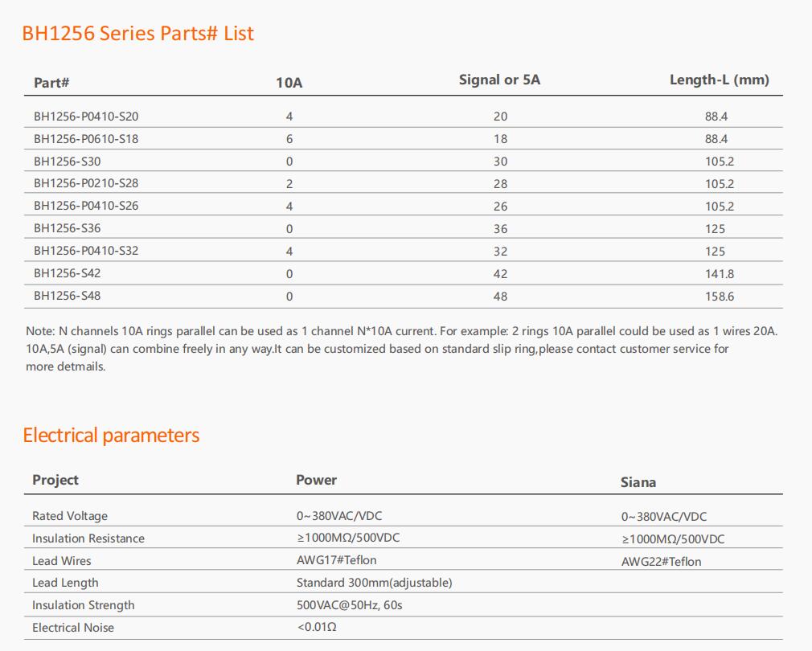812x651 pixels.
Task: Click the Electrical parameters heading
Action: point(111,436)
